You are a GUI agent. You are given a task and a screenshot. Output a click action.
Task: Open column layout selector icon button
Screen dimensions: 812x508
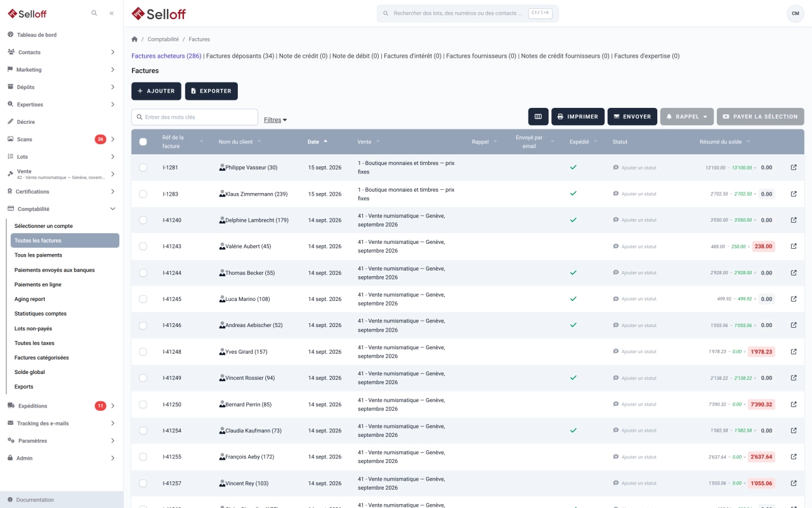[538, 117]
